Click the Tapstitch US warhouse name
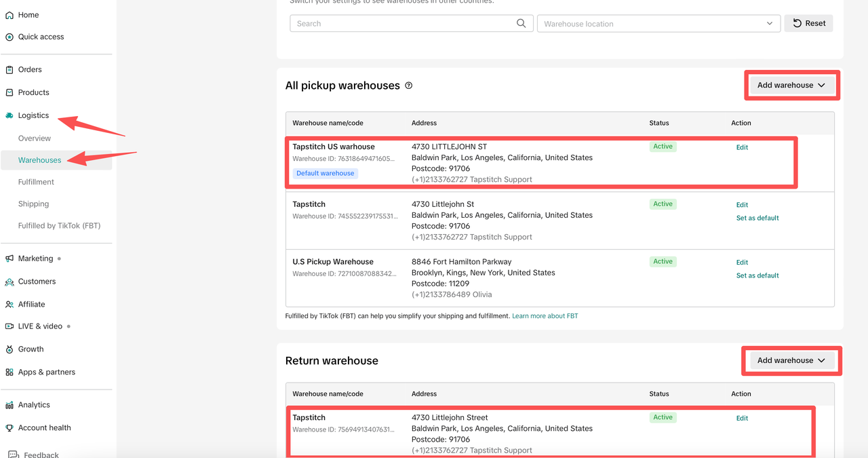 [334, 147]
